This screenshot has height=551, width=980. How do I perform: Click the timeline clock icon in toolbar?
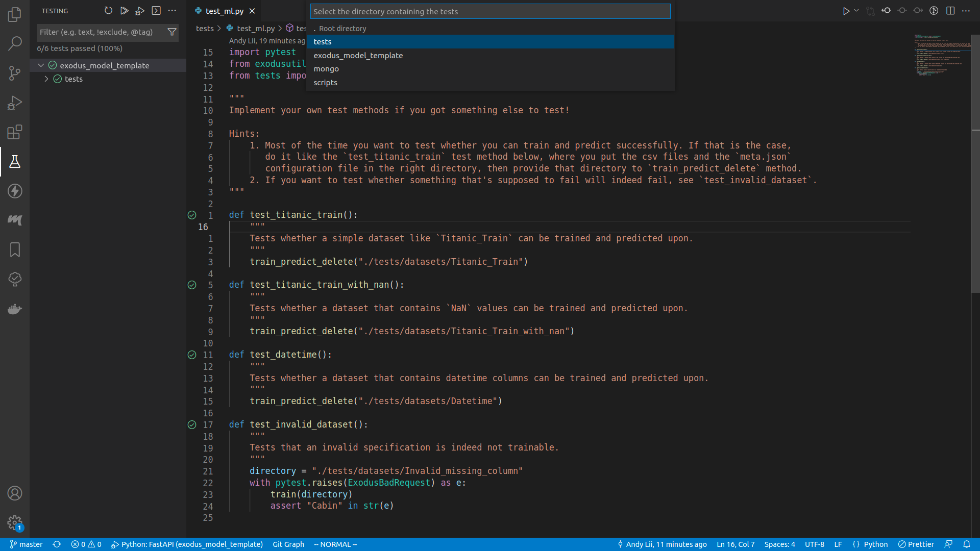click(934, 11)
